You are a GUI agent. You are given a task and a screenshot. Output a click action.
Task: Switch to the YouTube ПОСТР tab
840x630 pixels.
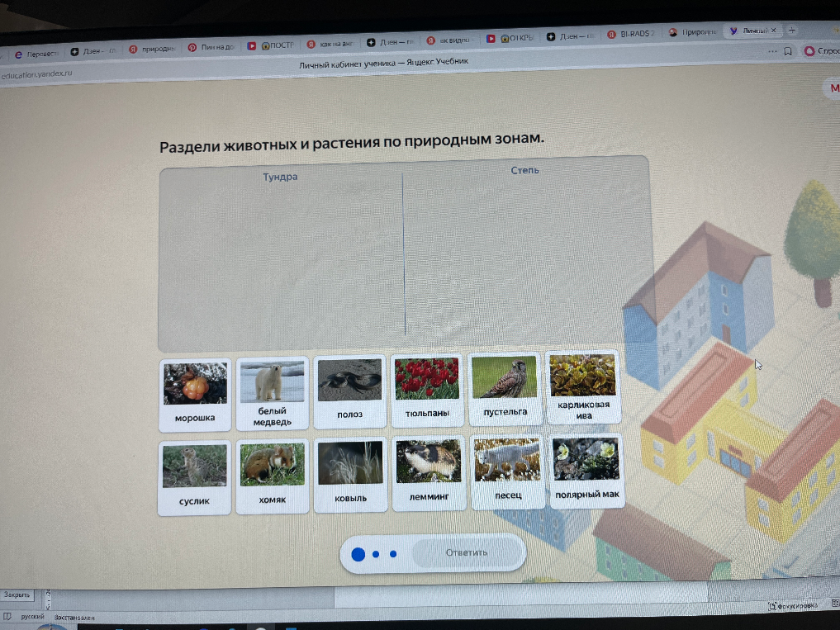pos(271,45)
